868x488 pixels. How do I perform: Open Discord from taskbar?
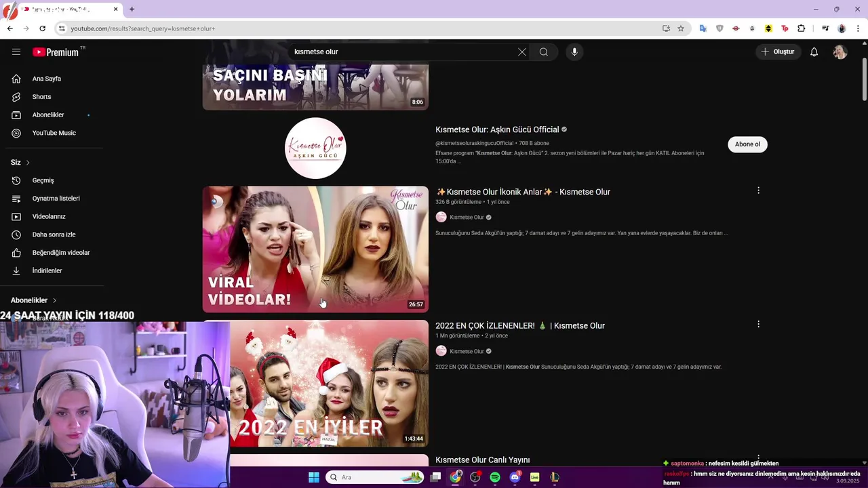[515, 477]
